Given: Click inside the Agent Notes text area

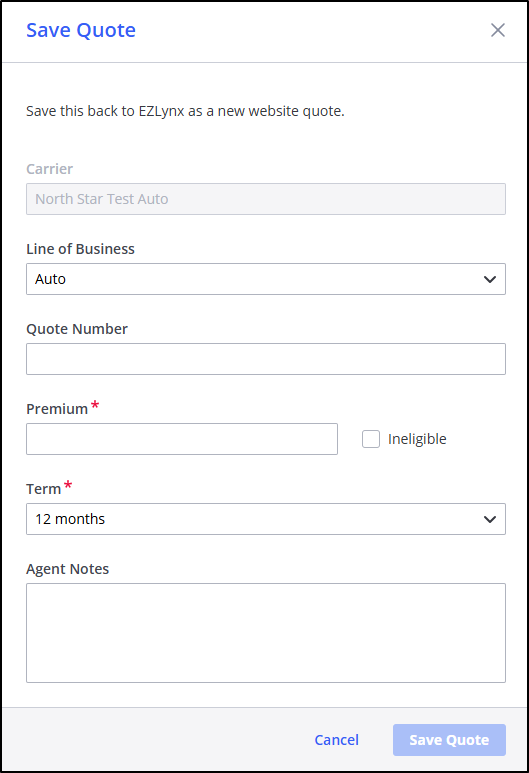Looking at the screenshot, I should click(266, 633).
